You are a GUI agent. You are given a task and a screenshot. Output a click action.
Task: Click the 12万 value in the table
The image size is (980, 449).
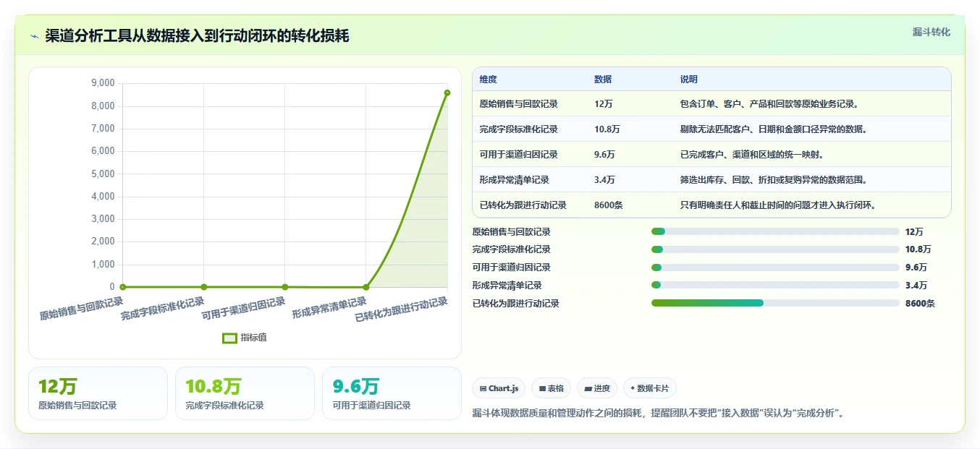[x=604, y=104]
